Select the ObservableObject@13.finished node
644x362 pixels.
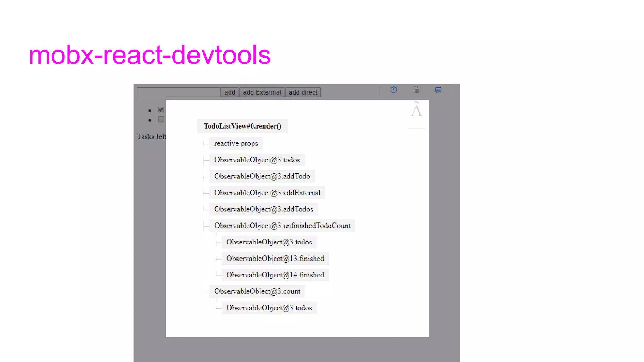[x=275, y=258]
